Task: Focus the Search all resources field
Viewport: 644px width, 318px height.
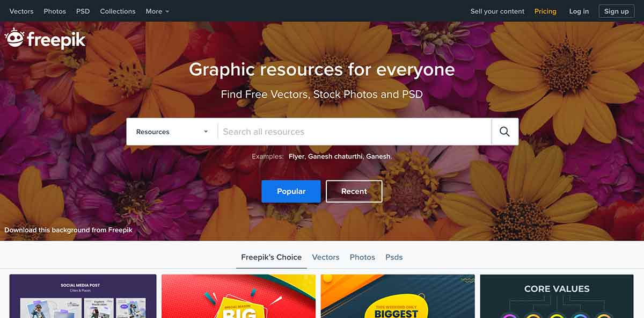Action: [x=354, y=132]
